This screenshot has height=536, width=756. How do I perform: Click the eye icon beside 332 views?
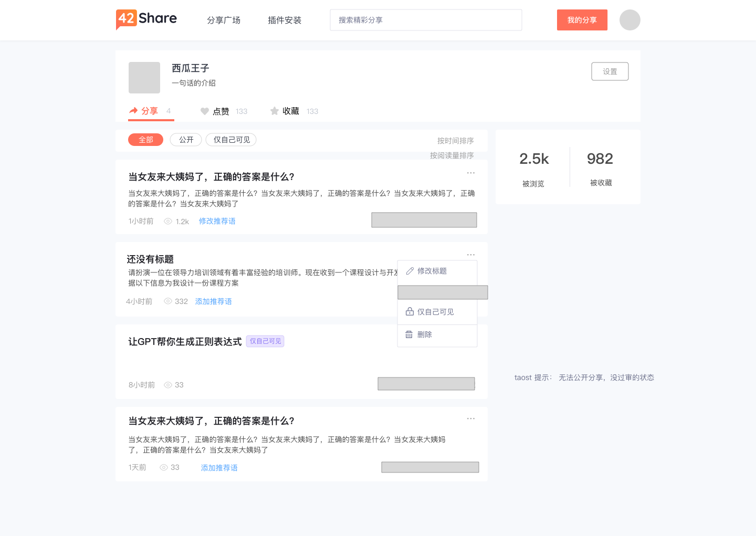tap(168, 301)
